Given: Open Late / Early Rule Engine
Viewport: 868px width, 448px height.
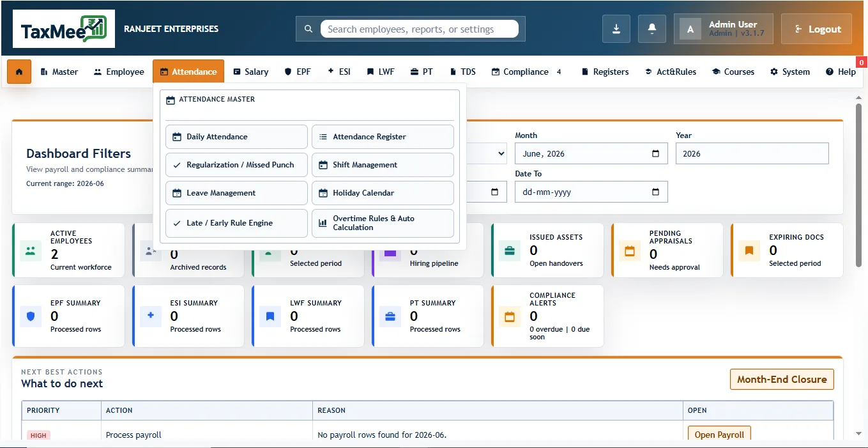Looking at the screenshot, I should 236,223.
